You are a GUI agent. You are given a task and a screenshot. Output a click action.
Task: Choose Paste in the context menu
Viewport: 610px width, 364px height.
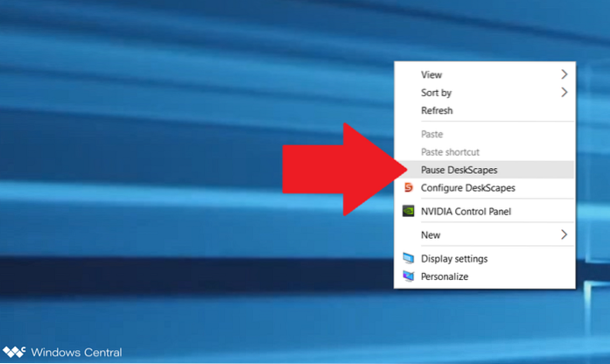(x=432, y=134)
